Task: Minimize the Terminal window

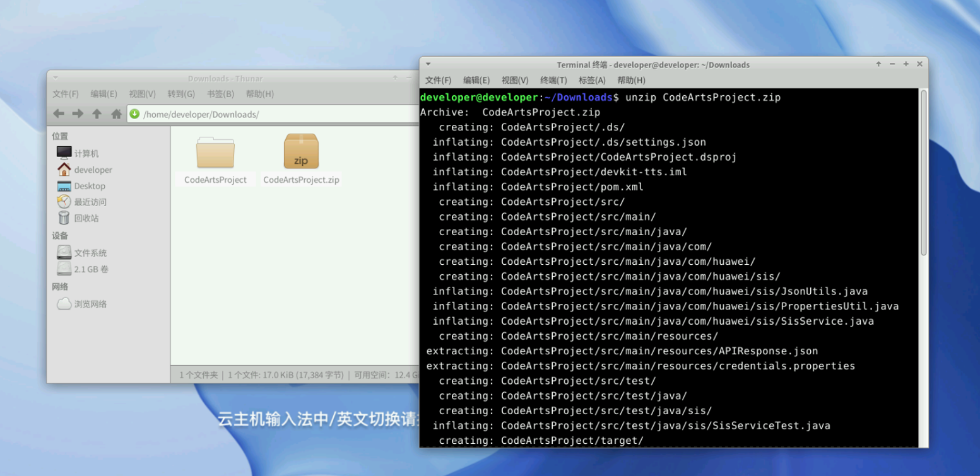Action: [x=892, y=64]
